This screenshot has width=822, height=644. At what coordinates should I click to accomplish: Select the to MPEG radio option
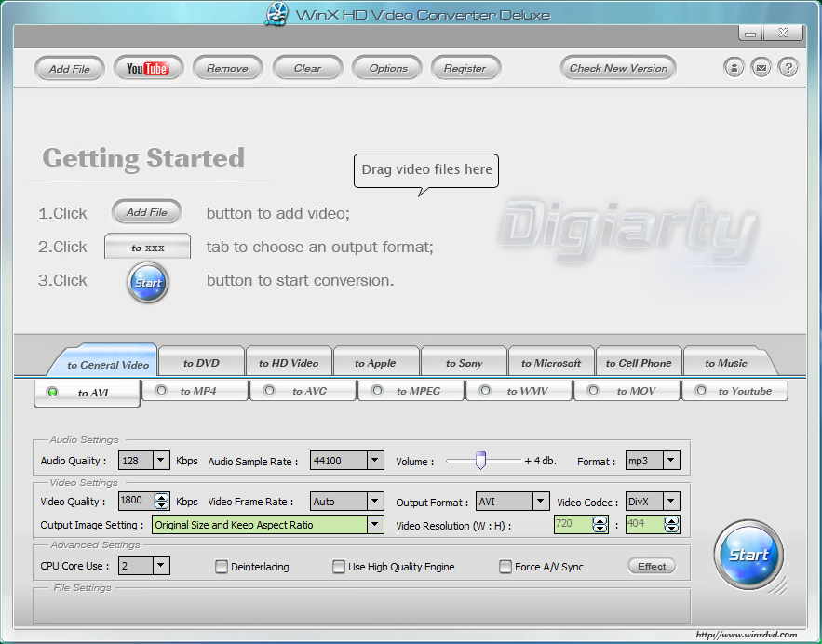click(x=377, y=391)
